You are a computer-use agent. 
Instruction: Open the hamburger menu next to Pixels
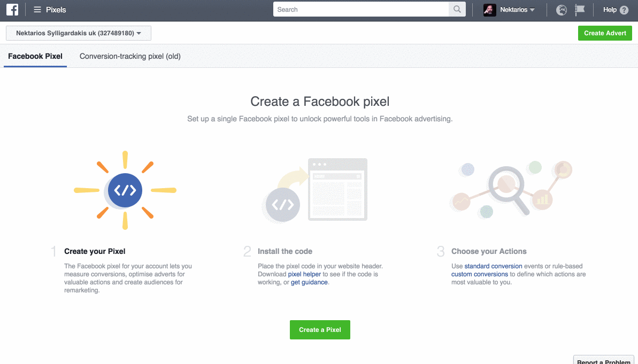tap(37, 10)
